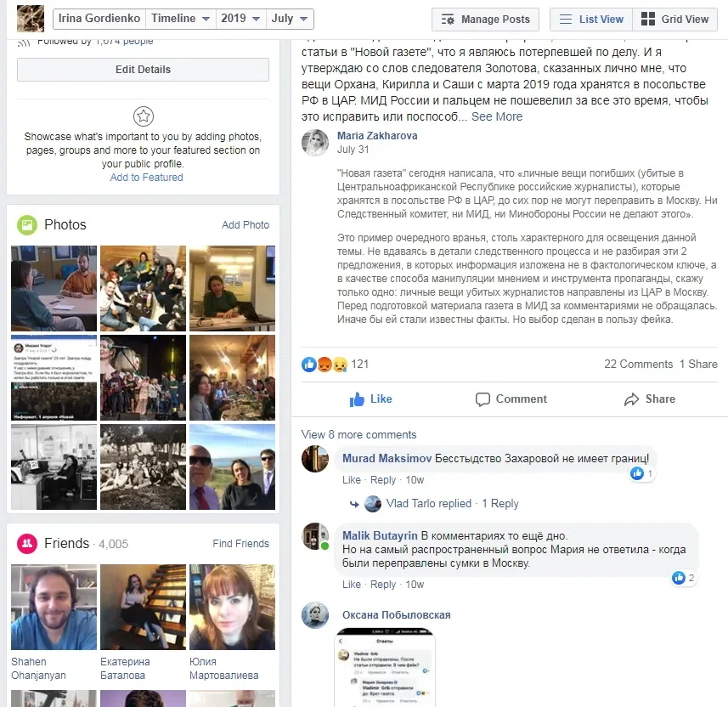
Task: Click See More on the post text
Action: (x=497, y=116)
